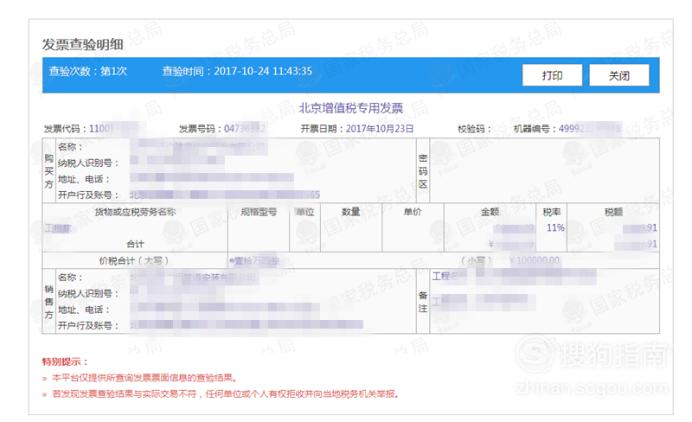
Task: Click the buyer's 地址、电话 label
Action: tap(83, 179)
